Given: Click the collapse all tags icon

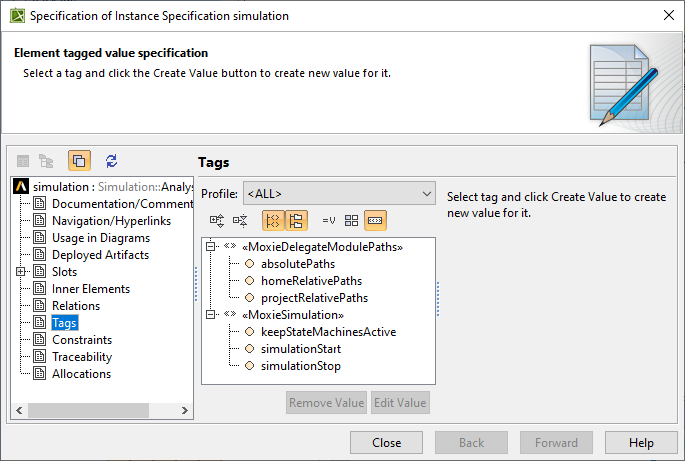Looking at the screenshot, I should [240, 220].
